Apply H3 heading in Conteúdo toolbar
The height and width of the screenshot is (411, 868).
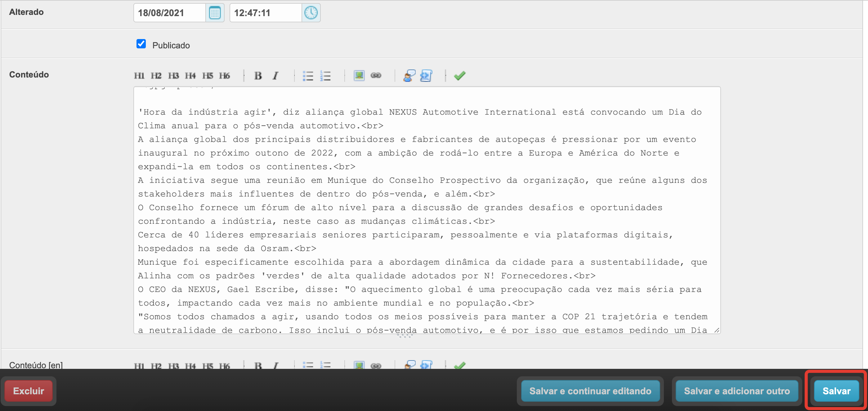pyautogui.click(x=173, y=76)
